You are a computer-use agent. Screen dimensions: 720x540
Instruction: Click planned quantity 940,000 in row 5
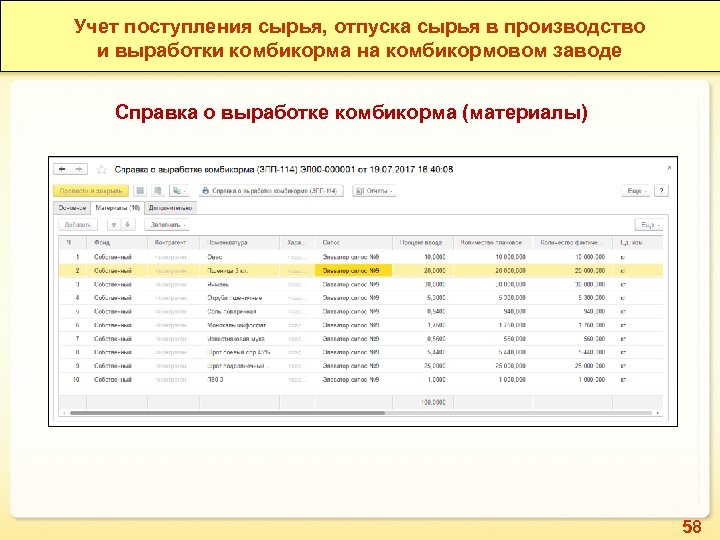(x=493, y=311)
